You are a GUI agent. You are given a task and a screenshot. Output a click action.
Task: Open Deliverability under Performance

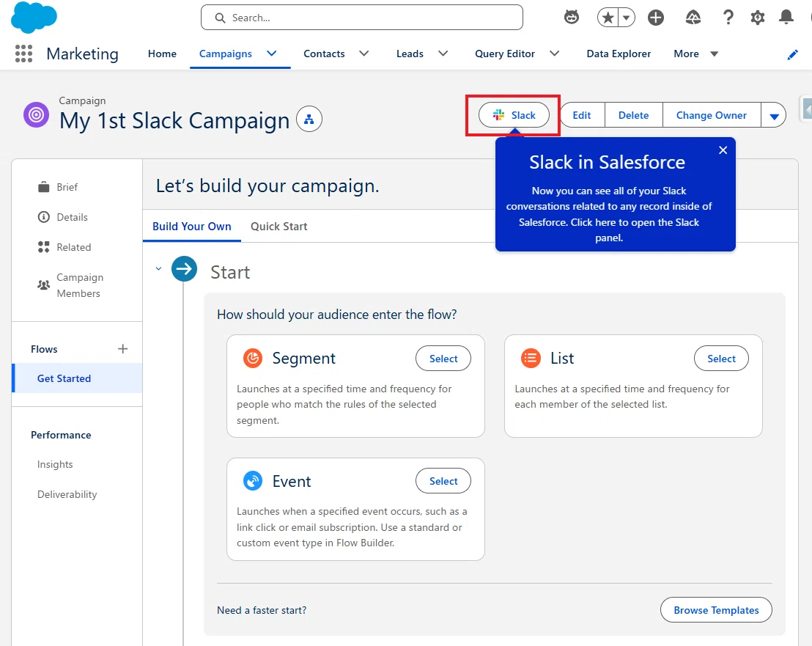click(x=67, y=494)
